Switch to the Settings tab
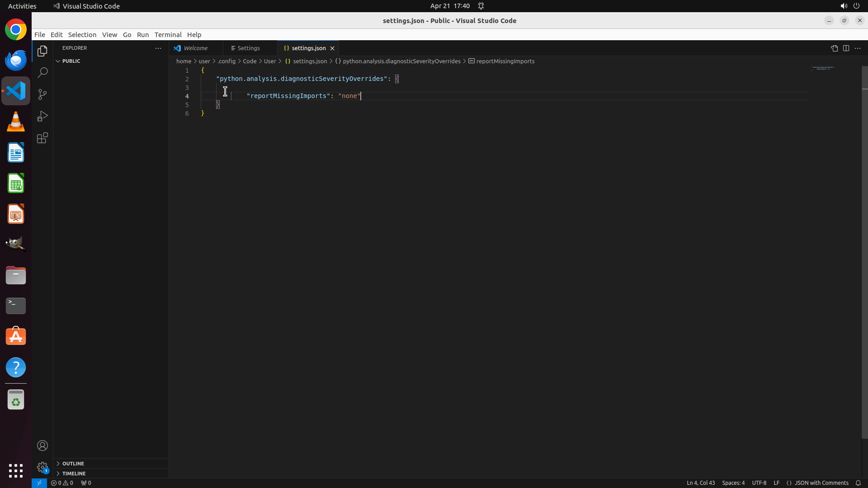Screen dimensions: 868x488 point(249,48)
